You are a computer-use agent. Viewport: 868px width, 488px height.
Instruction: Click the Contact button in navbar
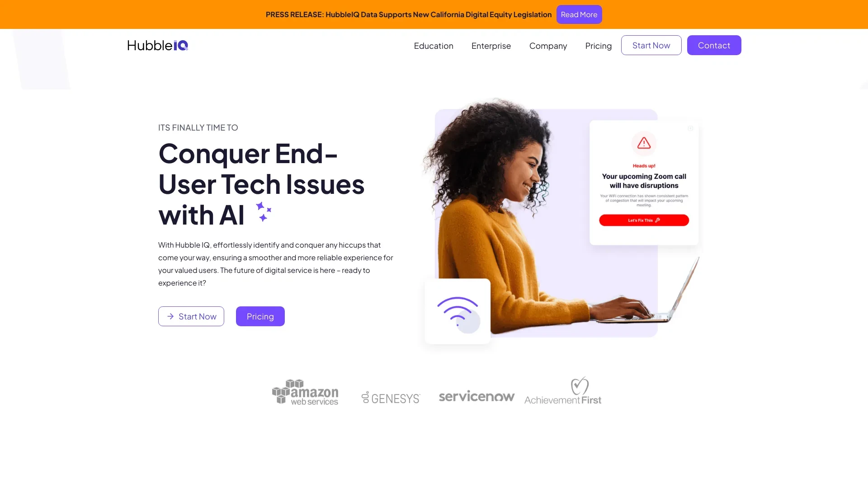coord(714,45)
